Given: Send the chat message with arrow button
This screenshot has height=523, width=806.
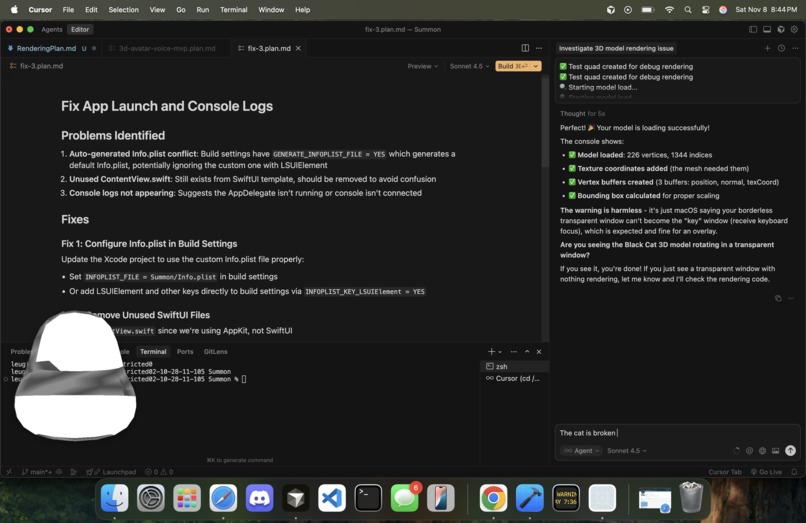Looking at the screenshot, I should pyautogui.click(x=790, y=450).
